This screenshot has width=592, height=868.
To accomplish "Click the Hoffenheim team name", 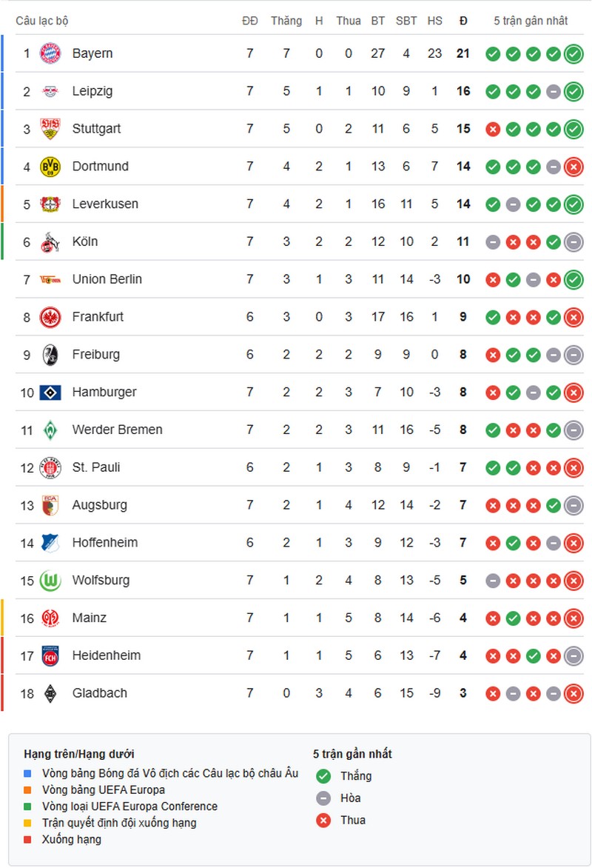I will pos(104,543).
